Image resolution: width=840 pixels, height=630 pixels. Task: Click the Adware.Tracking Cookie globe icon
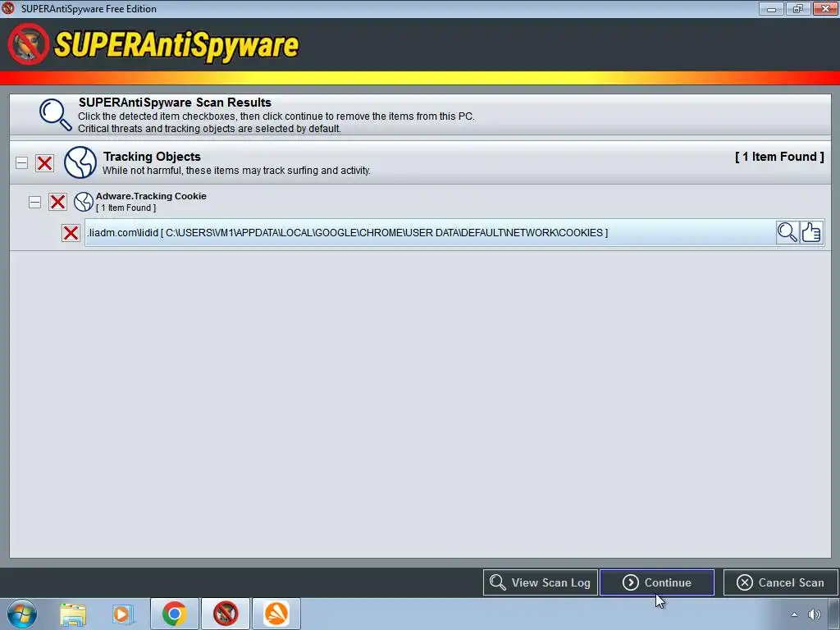(x=84, y=202)
